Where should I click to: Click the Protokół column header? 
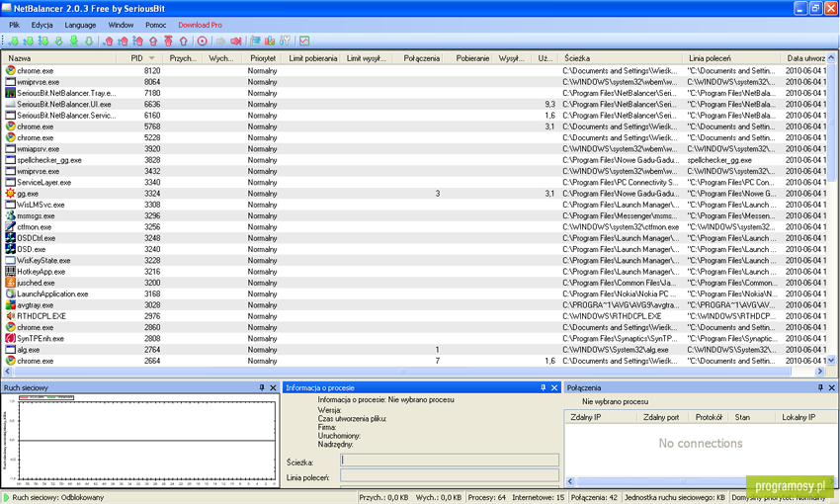tap(709, 417)
